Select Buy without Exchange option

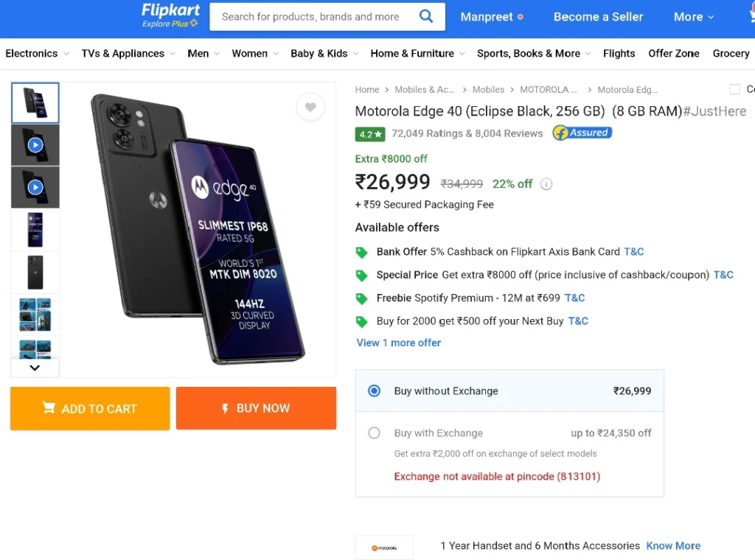click(x=509, y=391)
